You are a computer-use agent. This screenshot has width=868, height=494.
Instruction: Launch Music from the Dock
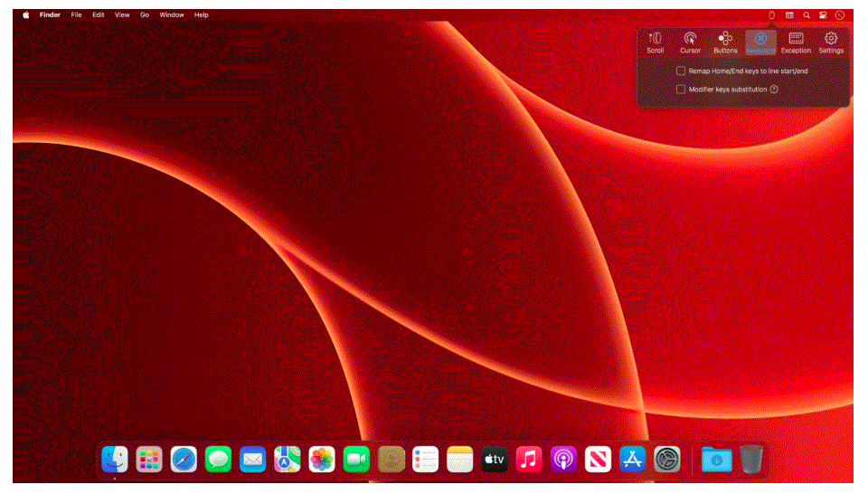(529, 459)
